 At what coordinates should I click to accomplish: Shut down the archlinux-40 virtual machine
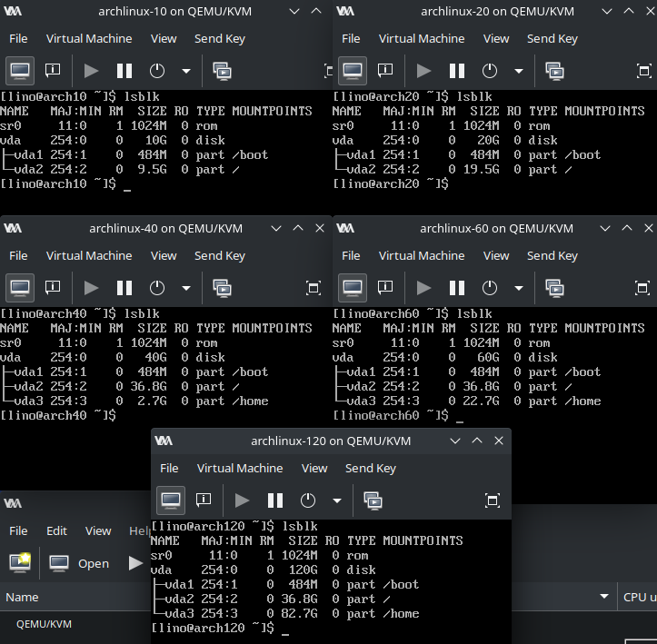click(x=157, y=288)
